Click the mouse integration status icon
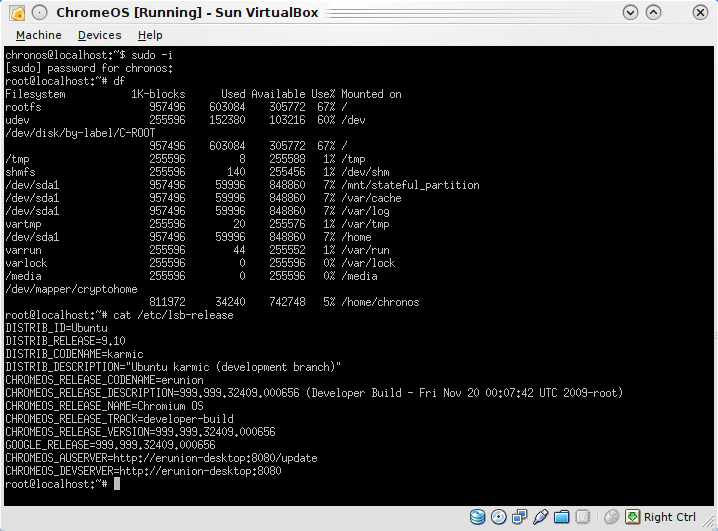The height and width of the screenshot is (531, 718). (611, 517)
